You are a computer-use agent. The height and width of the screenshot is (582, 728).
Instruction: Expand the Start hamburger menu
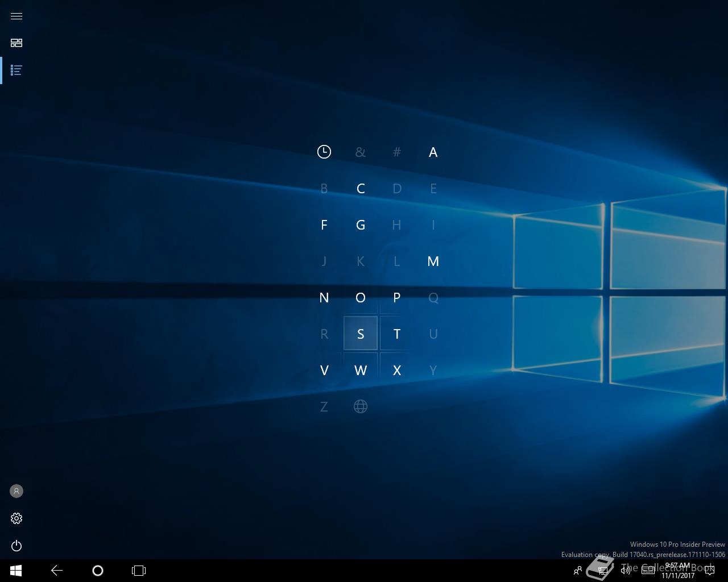click(16, 16)
